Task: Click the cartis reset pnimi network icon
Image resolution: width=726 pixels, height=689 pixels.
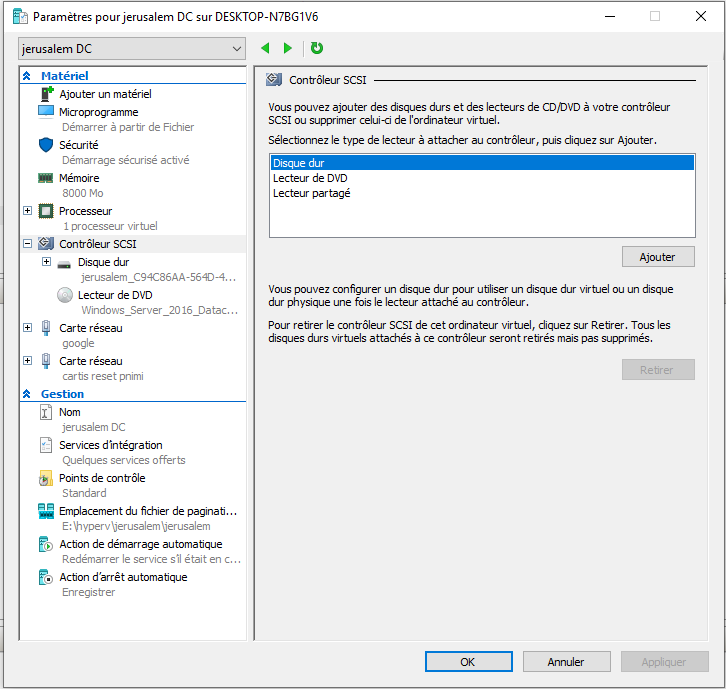Action: click(46, 361)
